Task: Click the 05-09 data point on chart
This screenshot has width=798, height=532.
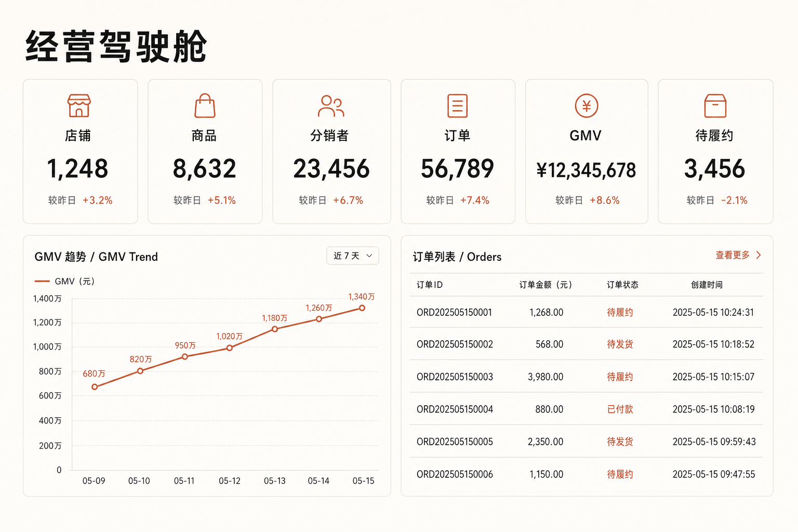Action: pyautogui.click(x=95, y=387)
